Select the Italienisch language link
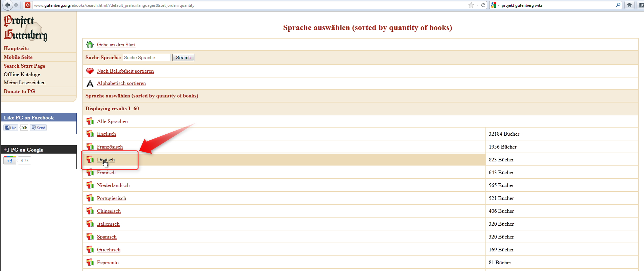Screen dimensions: 644x271 coord(108,224)
